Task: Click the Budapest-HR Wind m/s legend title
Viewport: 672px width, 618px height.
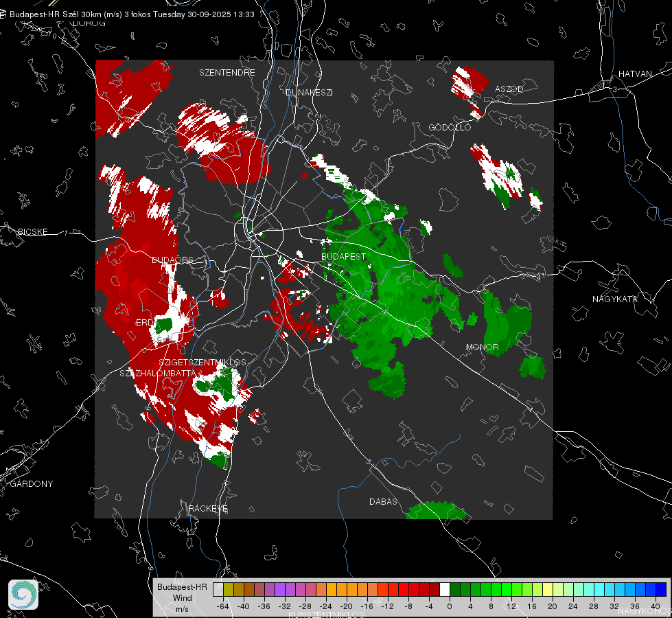Action: tap(182, 597)
